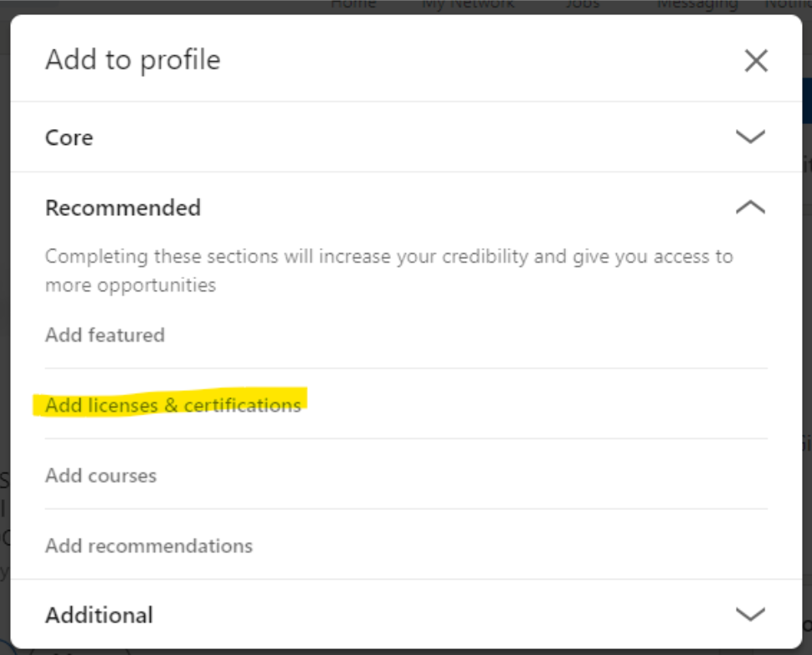
Task: Open the My Network navigation item
Action: [467, 4]
